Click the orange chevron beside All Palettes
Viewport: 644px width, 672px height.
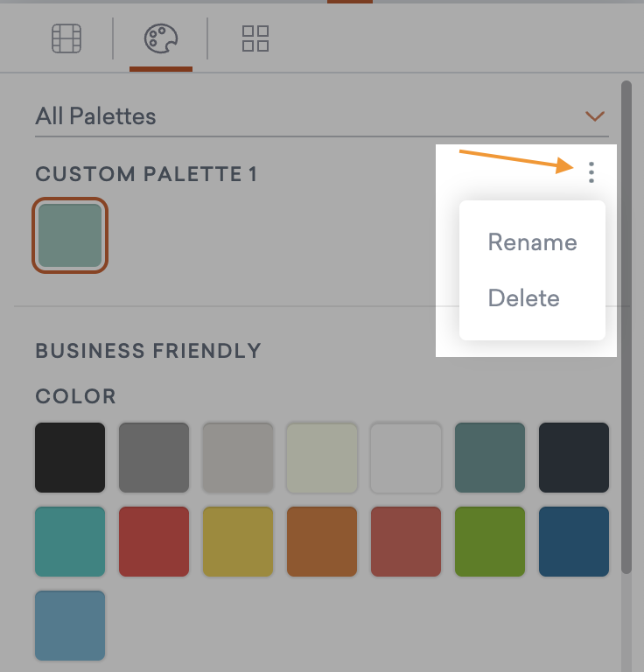pos(595,116)
